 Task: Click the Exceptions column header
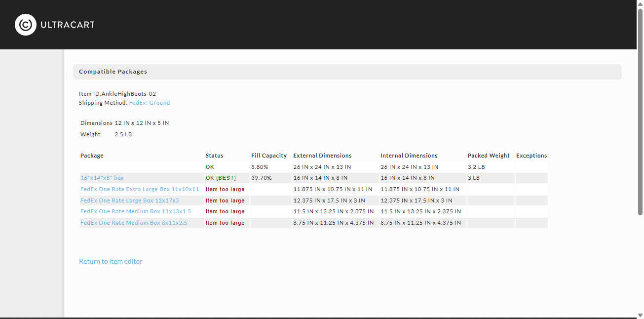pos(531,156)
